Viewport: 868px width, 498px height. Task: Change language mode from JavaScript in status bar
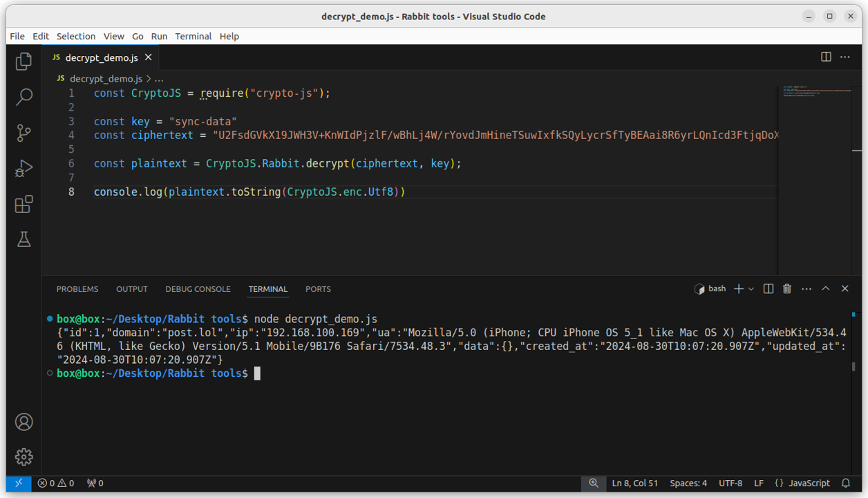tap(802, 483)
